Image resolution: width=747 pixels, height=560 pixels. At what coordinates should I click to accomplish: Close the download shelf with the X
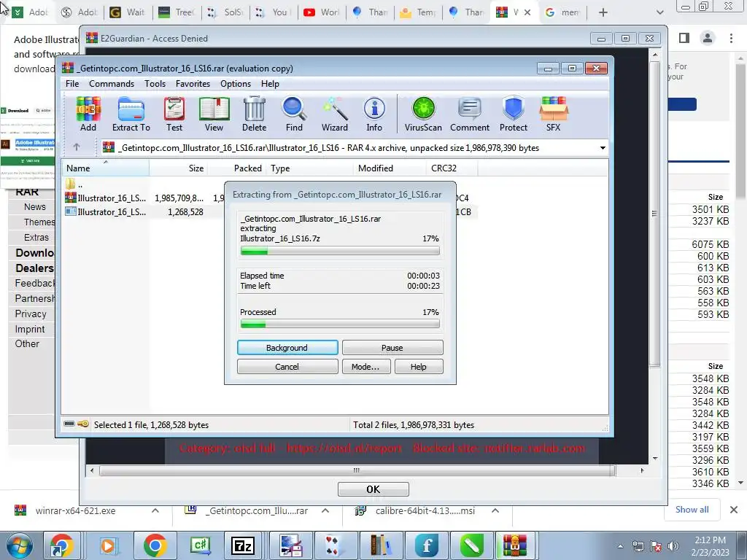coord(734,510)
